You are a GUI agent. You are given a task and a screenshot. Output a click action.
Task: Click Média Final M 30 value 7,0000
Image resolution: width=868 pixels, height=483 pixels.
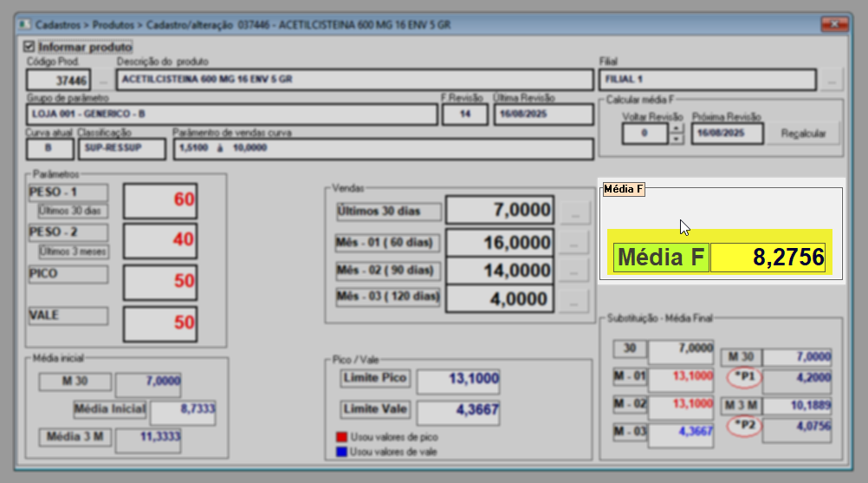pos(797,357)
